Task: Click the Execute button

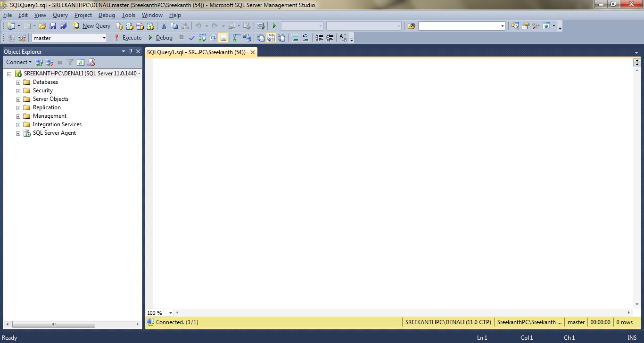Action: click(x=128, y=38)
